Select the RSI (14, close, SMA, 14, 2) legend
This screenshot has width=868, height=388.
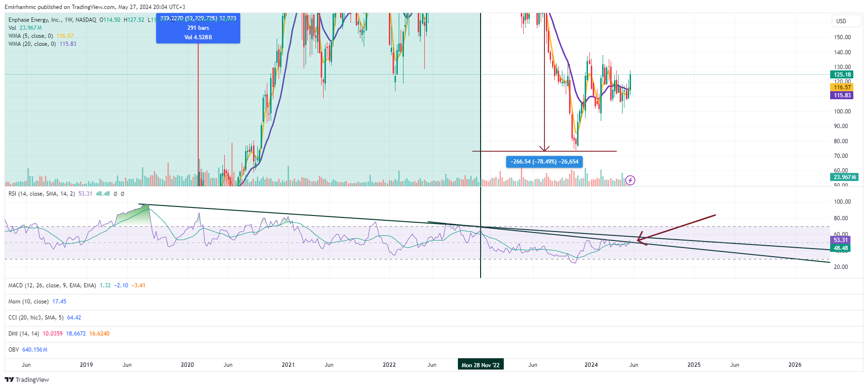[x=66, y=194]
